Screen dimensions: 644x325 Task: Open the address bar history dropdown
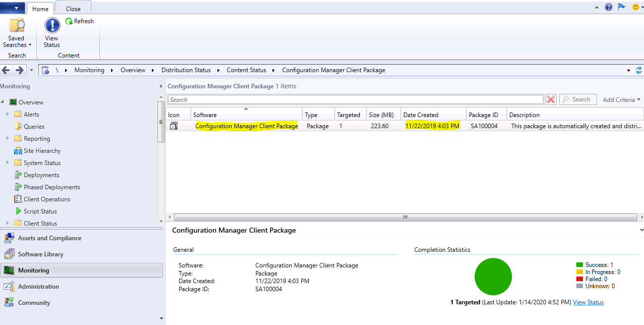point(628,71)
